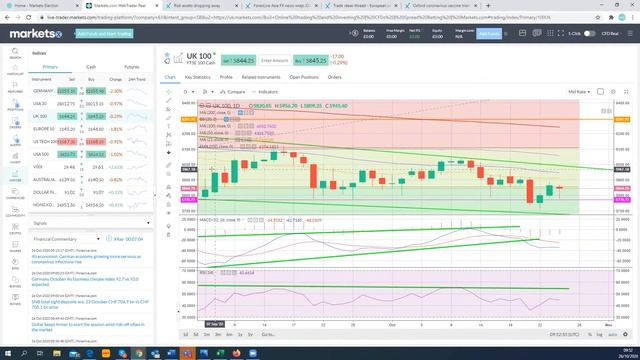Viewport: 640px width, 360px height.
Task: Click Go to... at chart bottom
Action: [268, 335]
